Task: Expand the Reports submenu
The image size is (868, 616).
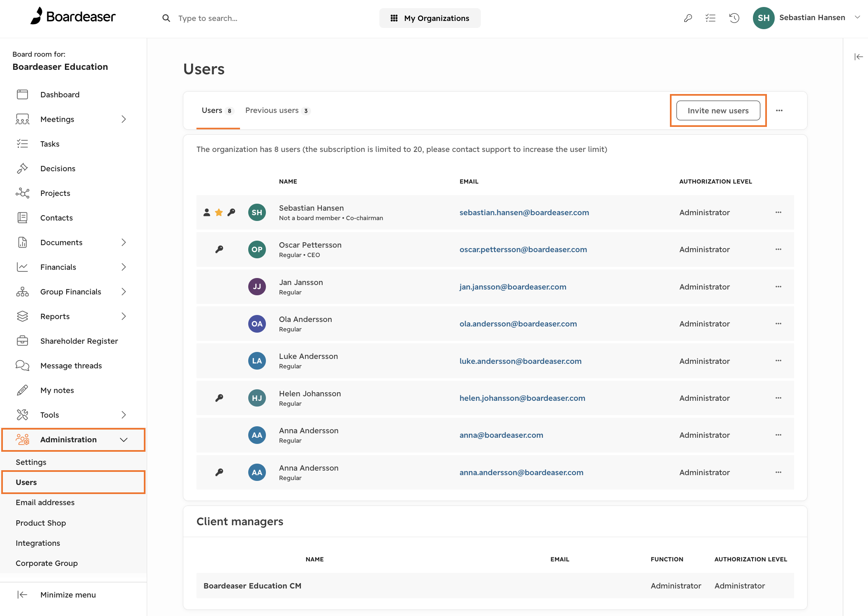Action: (124, 316)
